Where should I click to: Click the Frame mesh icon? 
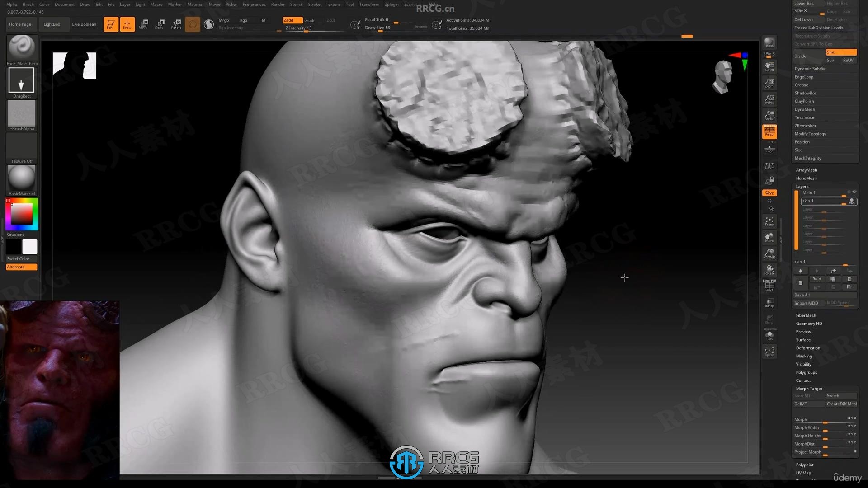(769, 221)
